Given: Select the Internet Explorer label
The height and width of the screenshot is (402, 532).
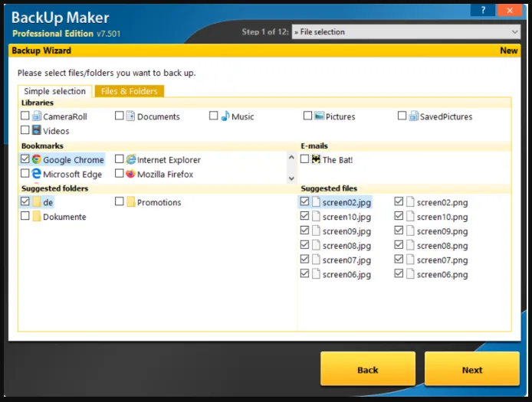Looking at the screenshot, I should tap(169, 160).
